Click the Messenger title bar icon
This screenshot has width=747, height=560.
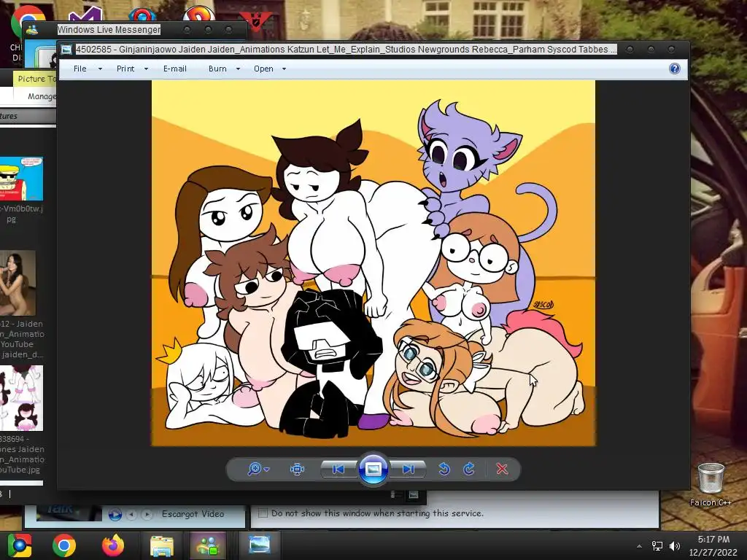point(32,30)
